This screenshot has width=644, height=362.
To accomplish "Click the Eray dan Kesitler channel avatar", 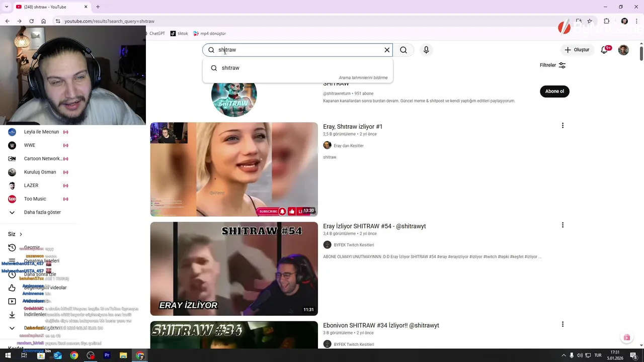I will coord(327,145).
